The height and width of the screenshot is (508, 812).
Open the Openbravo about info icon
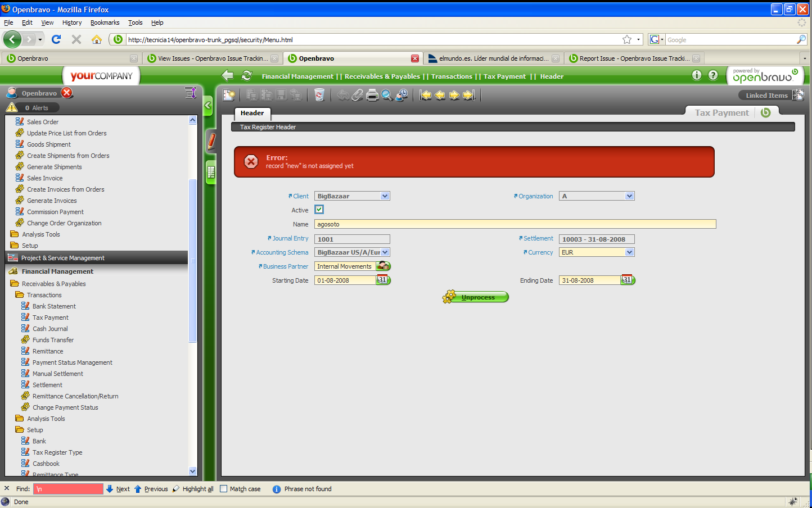tap(697, 75)
